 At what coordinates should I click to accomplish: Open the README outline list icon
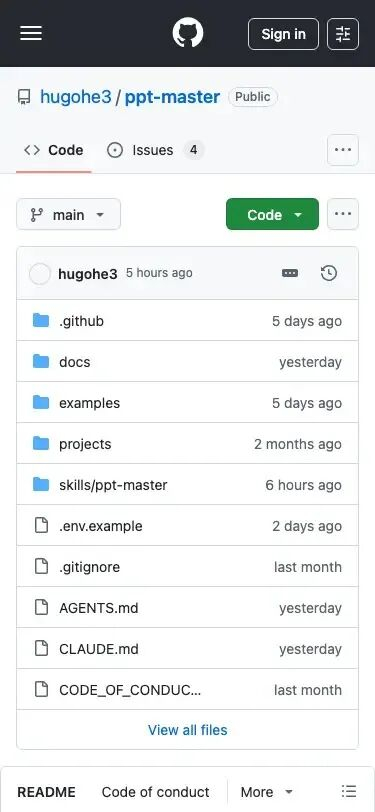tap(349, 791)
